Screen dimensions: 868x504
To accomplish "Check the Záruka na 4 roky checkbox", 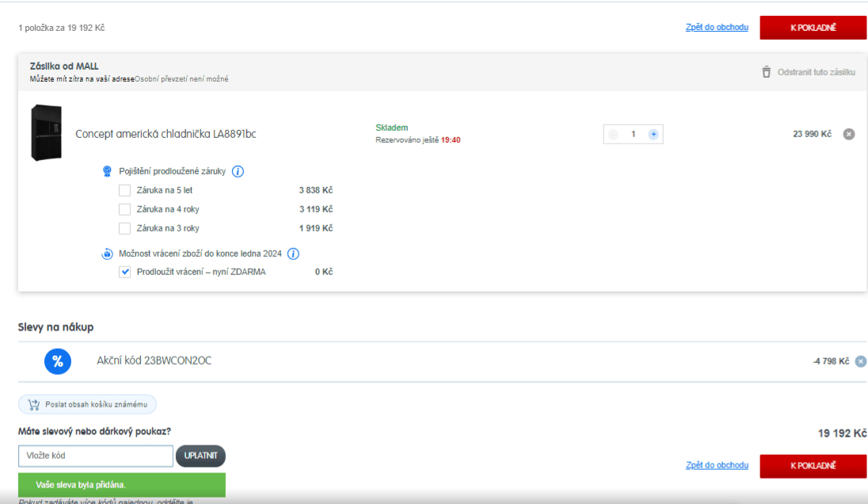I will click(124, 209).
